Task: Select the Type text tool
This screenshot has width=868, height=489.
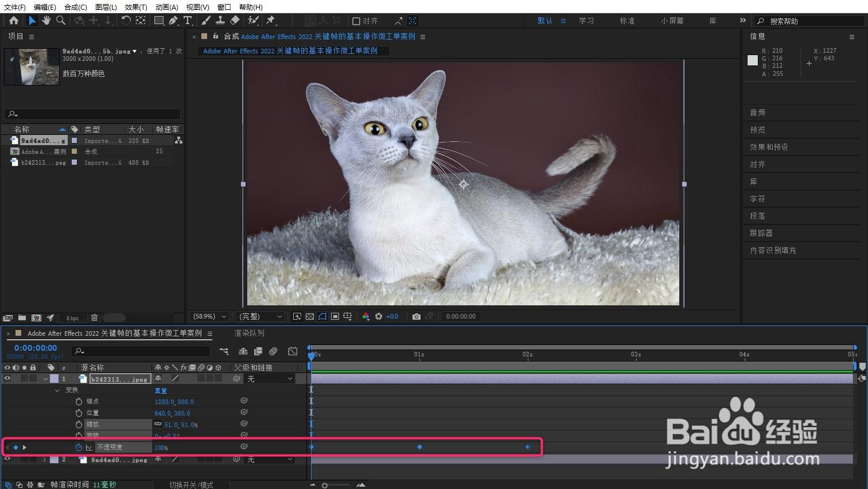Action: tap(188, 21)
